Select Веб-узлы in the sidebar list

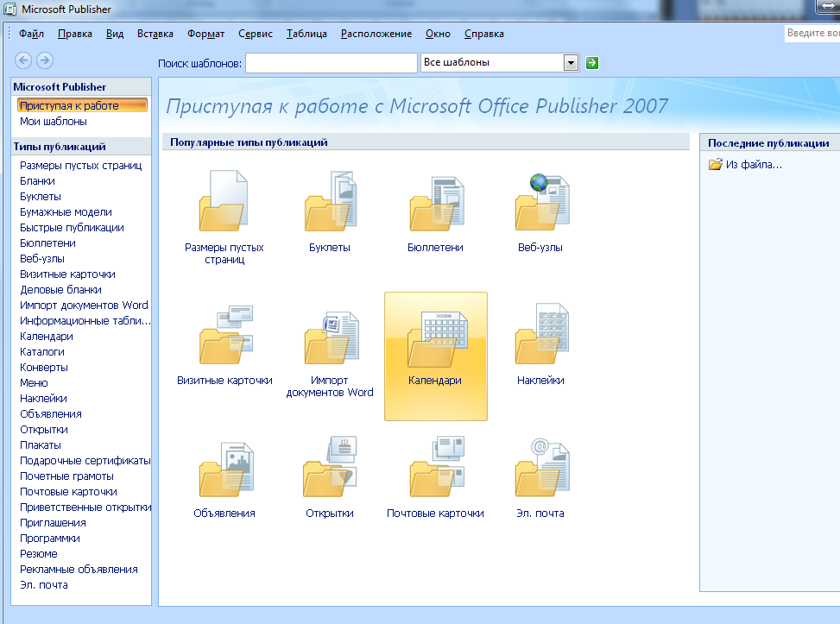pyautogui.click(x=42, y=259)
